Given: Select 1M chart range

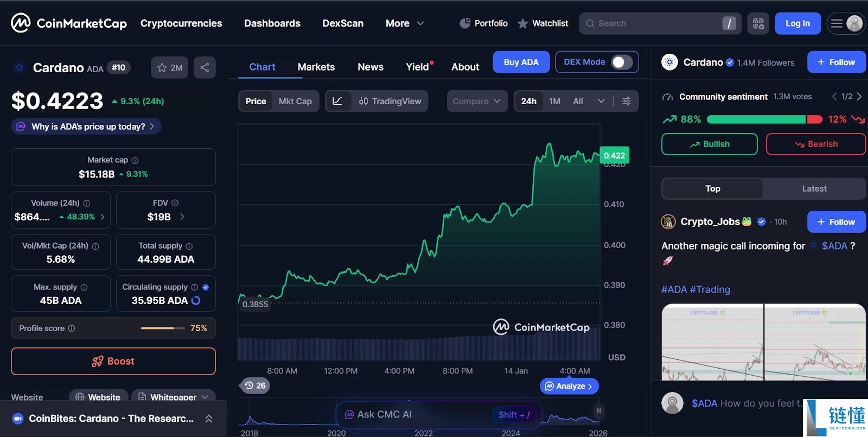Looking at the screenshot, I should pos(554,101).
